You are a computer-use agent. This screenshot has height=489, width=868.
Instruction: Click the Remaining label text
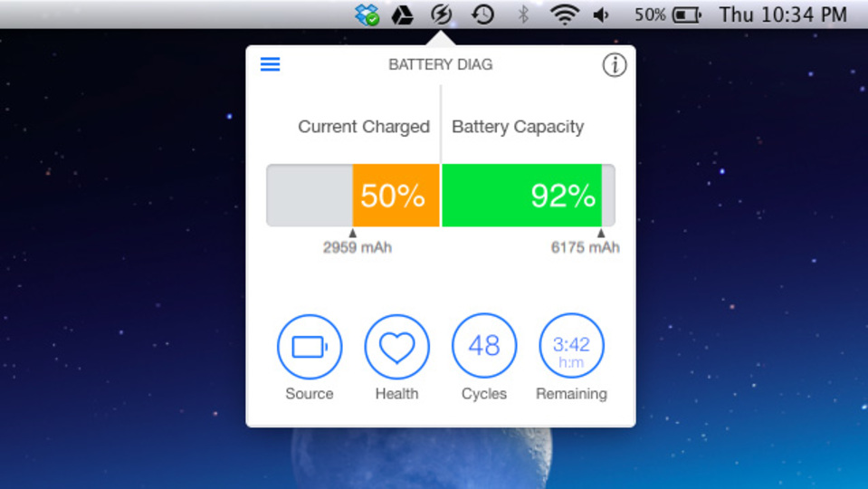(571, 394)
